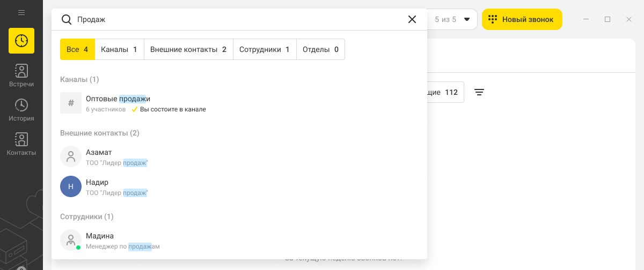Expand the '5 из 5' dropdown arrow
The height and width of the screenshot is (270, 644).
[467, 19]
